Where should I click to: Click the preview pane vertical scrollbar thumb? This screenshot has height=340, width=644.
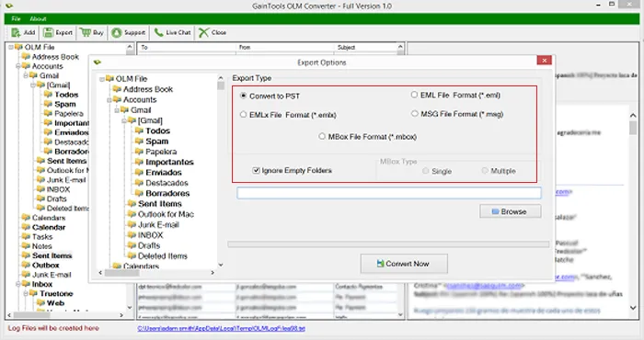[x=633, y=128]
